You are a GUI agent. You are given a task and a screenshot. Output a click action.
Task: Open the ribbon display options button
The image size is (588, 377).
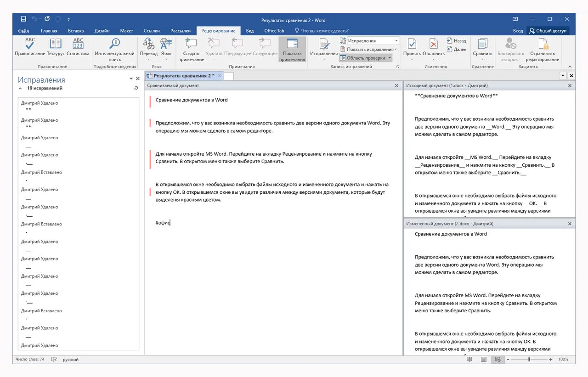point(515,19)
